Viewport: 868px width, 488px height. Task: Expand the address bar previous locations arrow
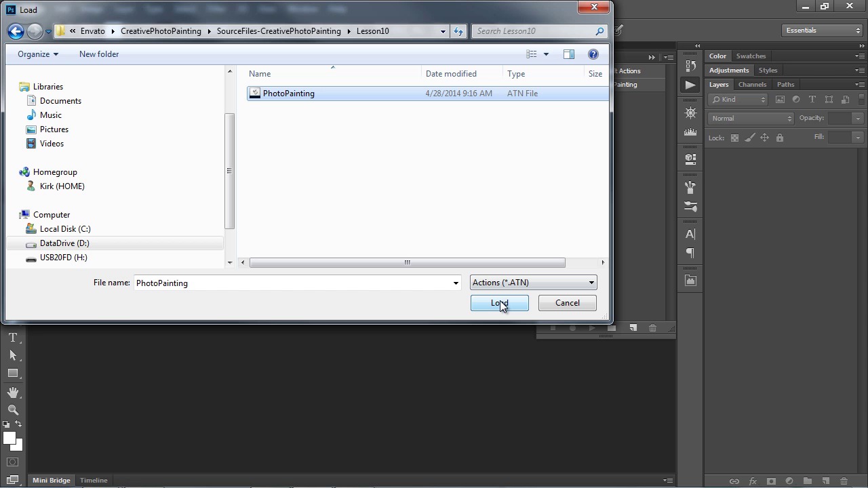click(x=443, y=31)
